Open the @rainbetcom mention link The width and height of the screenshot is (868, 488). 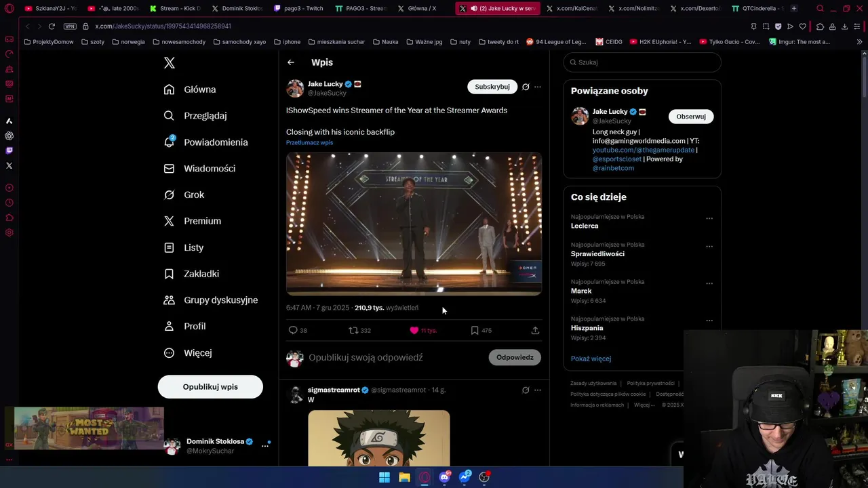point(613,168)
